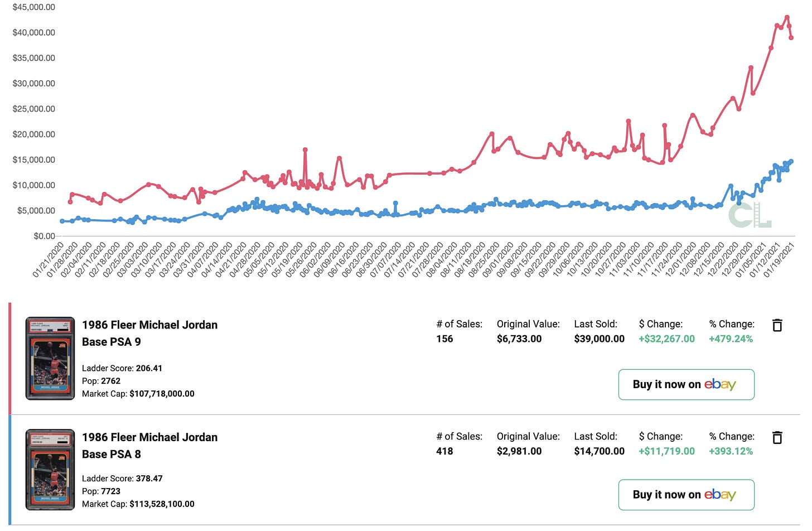Screen dimensions: 812x531
Task: Click the $39,000.00 last sold value
Action: click(x=599, y=339)
